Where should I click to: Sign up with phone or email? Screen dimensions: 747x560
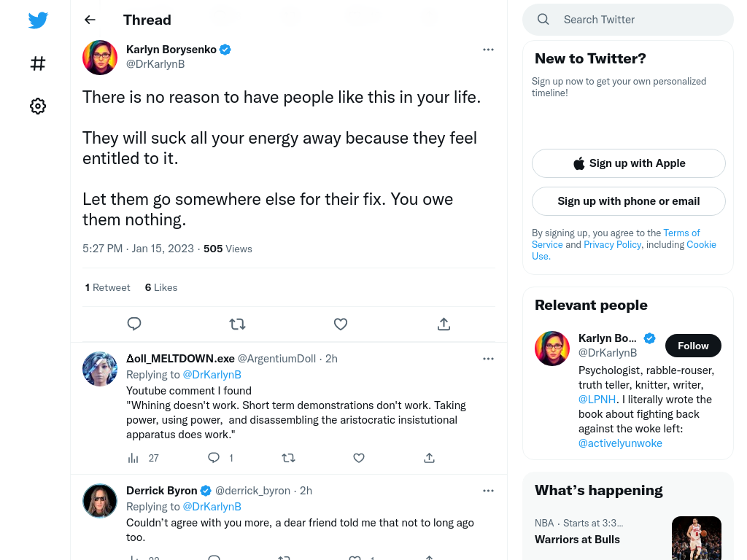coord(628,201)
